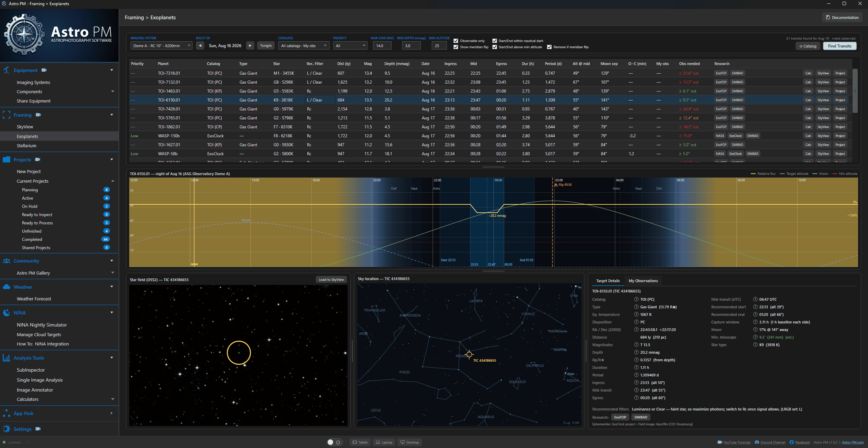Open the Priority filter dropdown
The width and height of the screenshot is (868, 448).
pos(350,46)
